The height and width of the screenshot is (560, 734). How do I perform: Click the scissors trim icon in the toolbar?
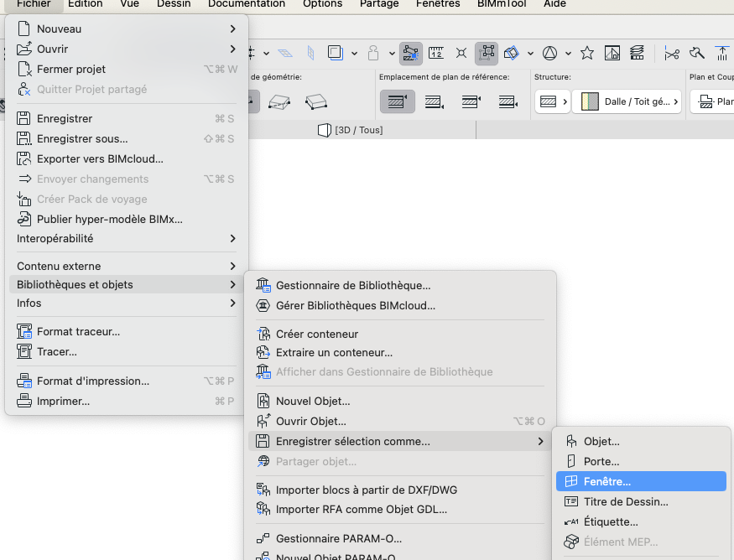tap(672, 54)
